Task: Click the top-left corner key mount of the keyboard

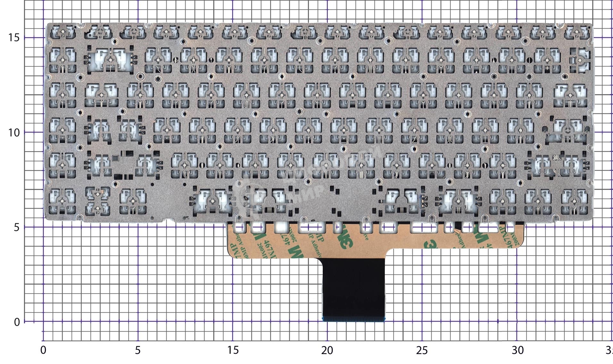Action: click(63, 32)
